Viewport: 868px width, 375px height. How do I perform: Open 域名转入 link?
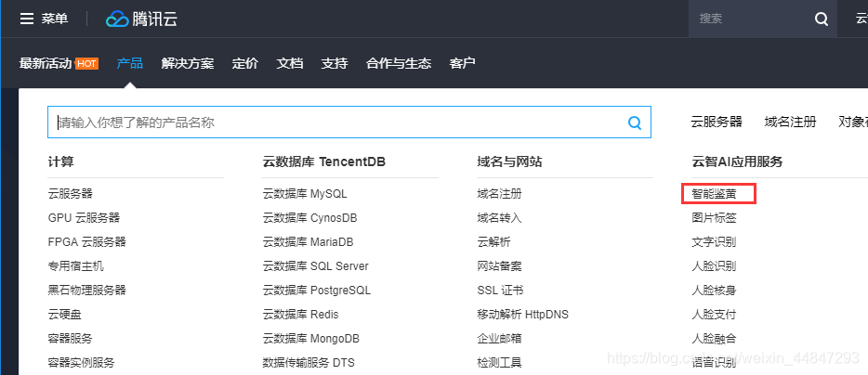click(x=499, y=218)
